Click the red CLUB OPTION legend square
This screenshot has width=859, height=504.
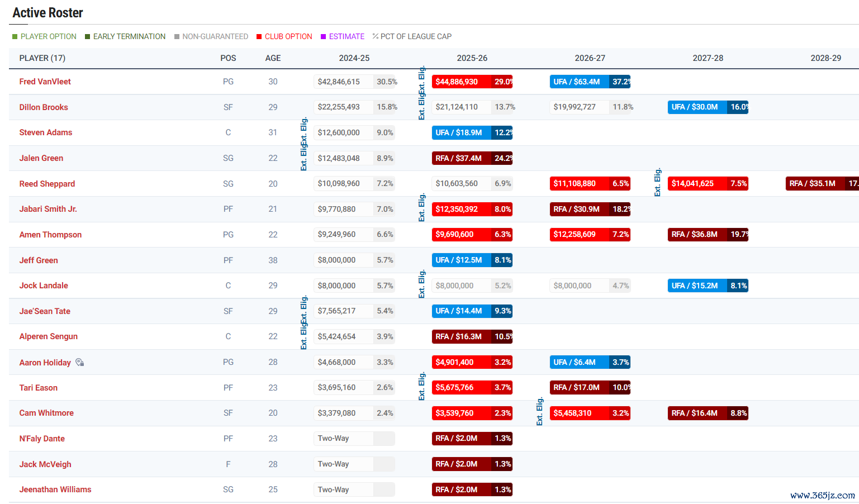259,36
